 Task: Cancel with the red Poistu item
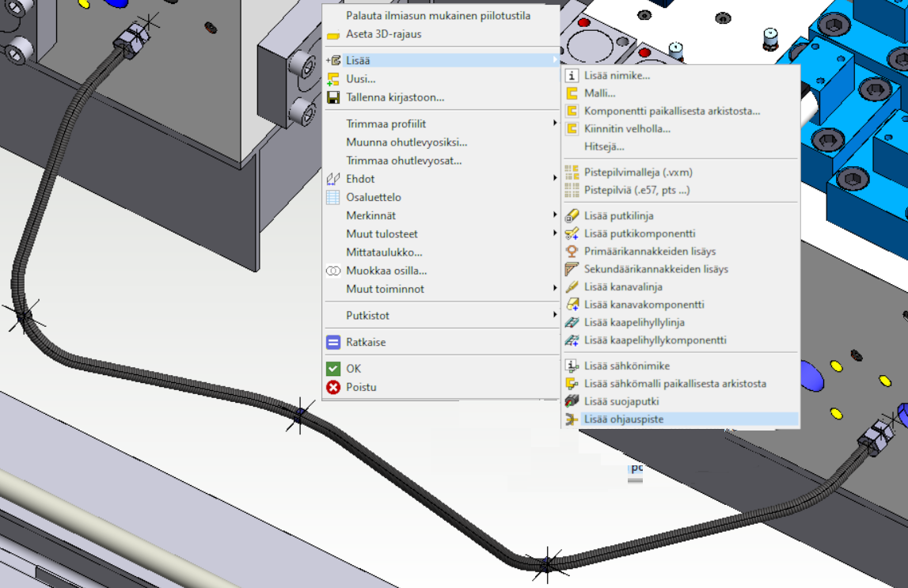(x=360, y=387)
